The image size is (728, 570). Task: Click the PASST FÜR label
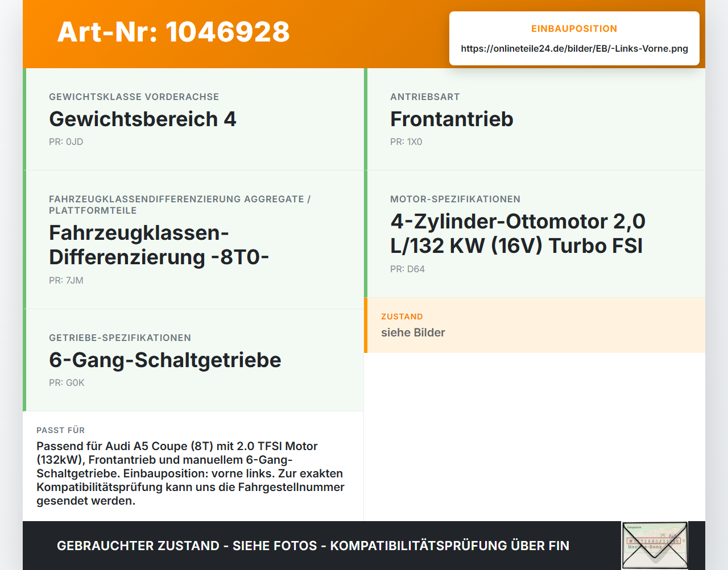click(x=60, y=430)
